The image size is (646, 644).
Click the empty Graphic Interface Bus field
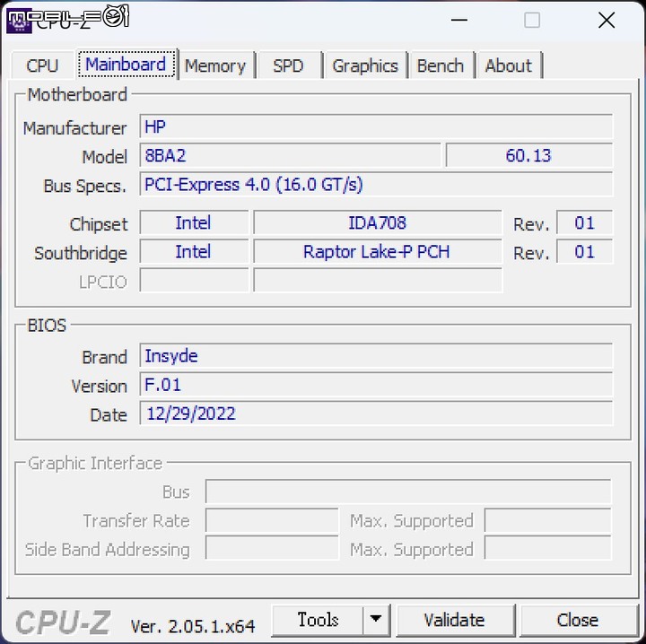click(408, 492)
